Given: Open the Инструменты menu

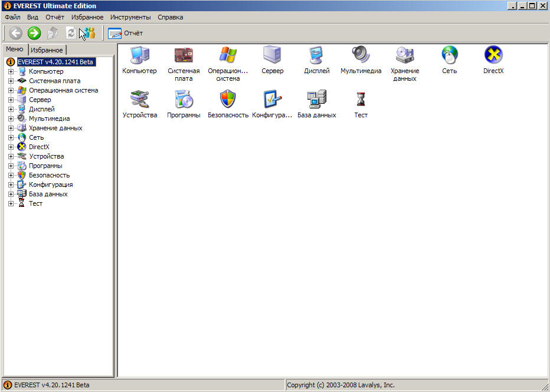Looking at the screenshot, I should coord(130,17).
